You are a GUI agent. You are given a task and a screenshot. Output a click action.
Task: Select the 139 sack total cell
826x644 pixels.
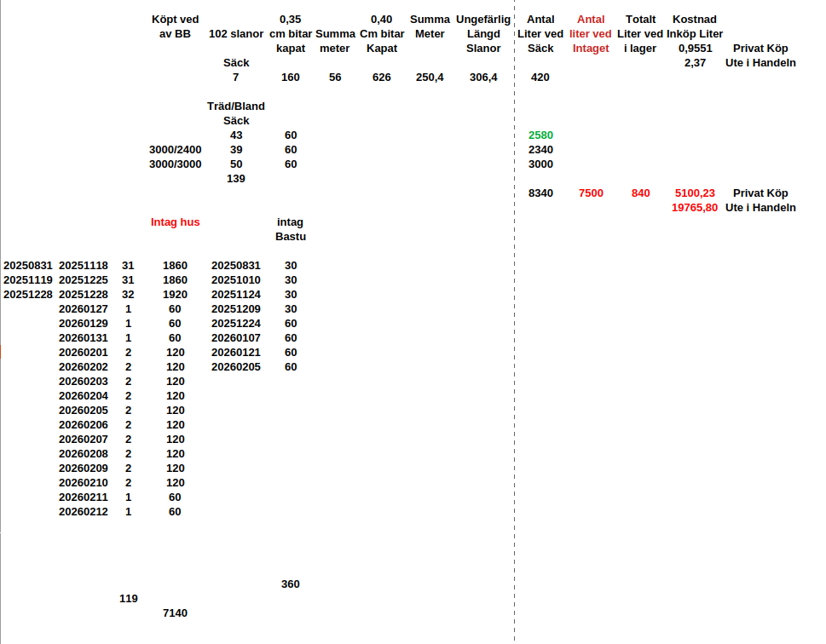pyautogui.click(x=236, y=179)
